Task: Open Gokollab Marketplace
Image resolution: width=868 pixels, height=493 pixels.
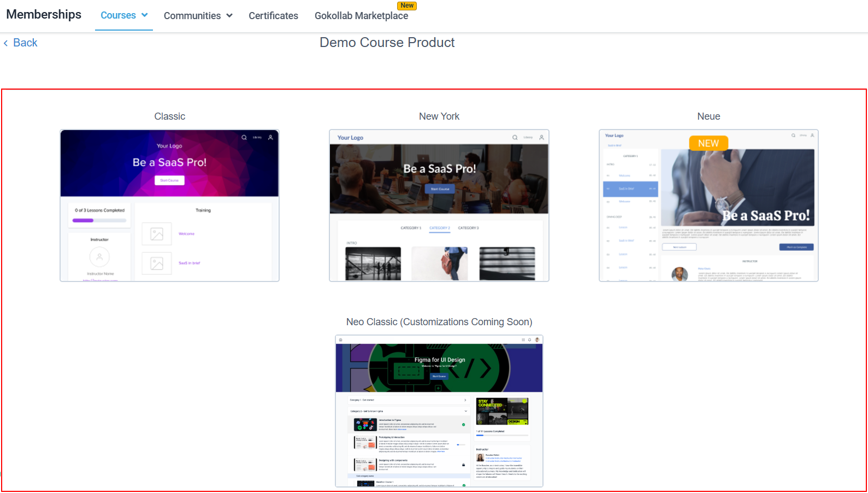Action: click(361, 16)
